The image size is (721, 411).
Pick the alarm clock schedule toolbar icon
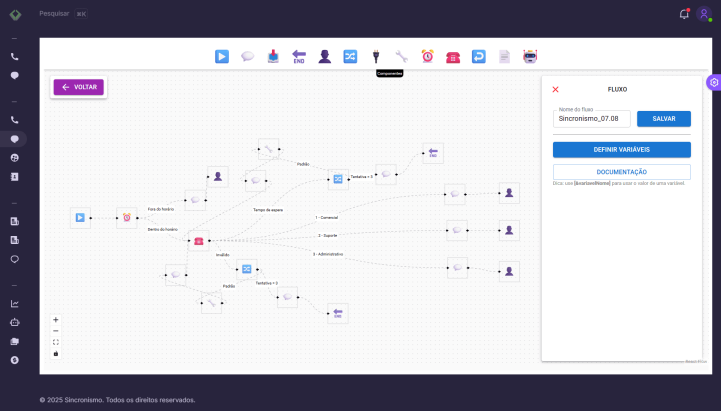point(428,56)
